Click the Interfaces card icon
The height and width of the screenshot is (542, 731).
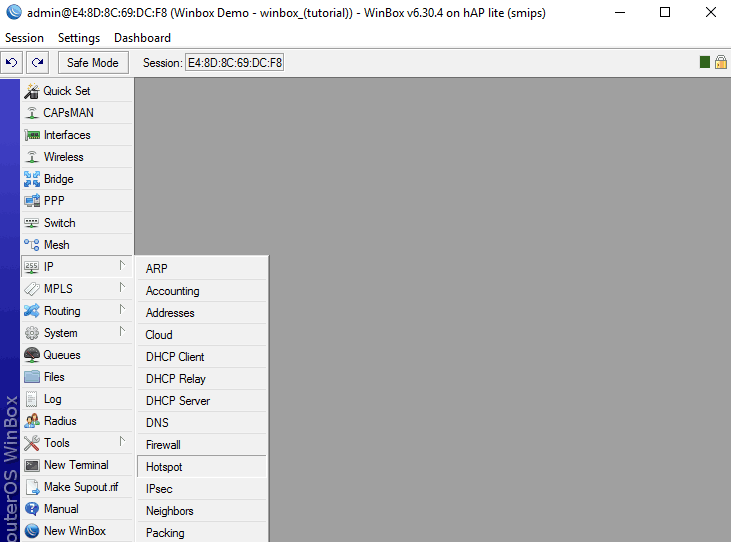click(32, 135)
